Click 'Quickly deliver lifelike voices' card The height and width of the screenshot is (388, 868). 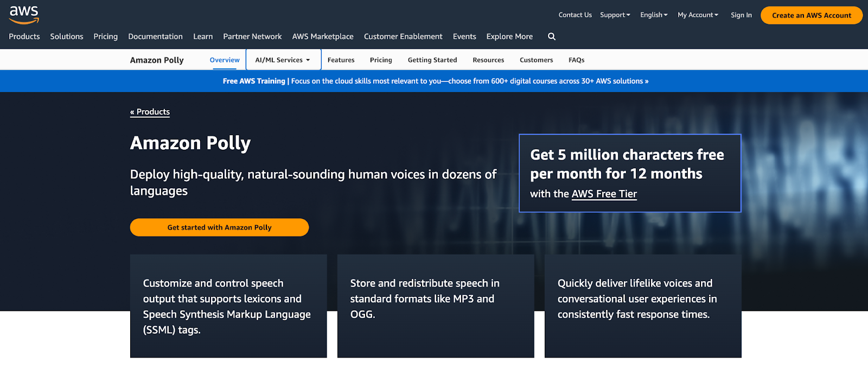643,306
